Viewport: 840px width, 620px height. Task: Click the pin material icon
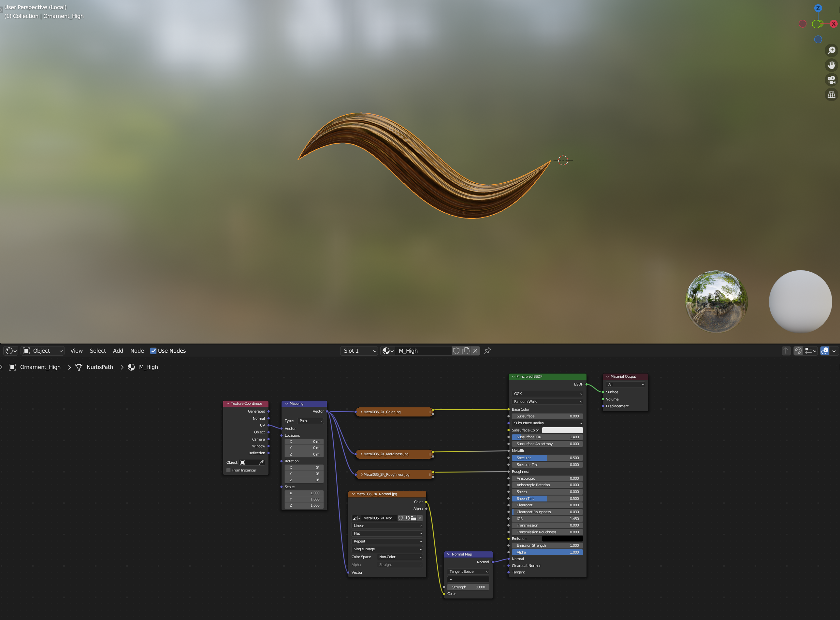[x=487, y=350]
